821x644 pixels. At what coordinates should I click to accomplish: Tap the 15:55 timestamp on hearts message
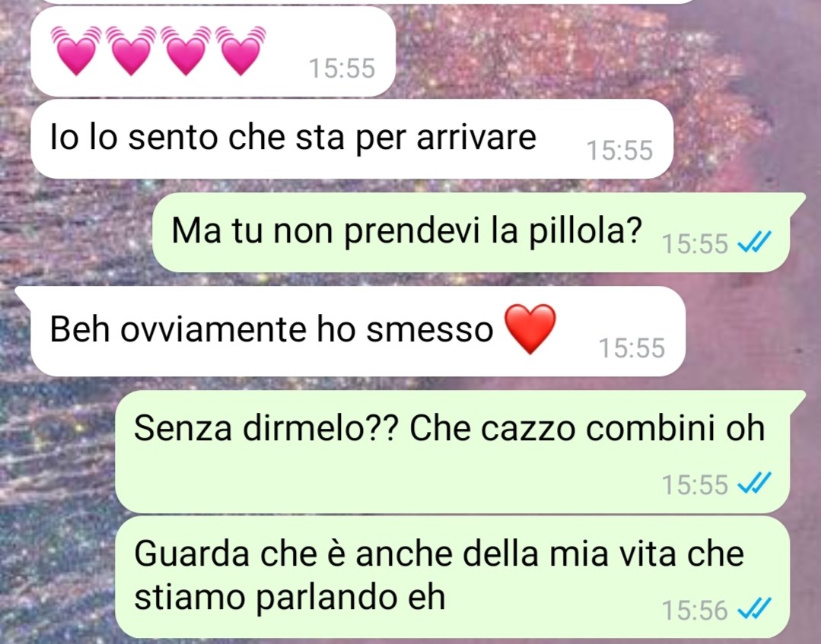pos(342,68)
